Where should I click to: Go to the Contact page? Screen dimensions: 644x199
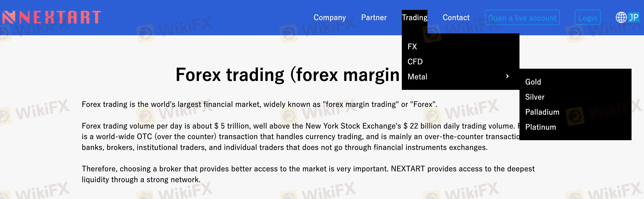(x=456, y=17)
